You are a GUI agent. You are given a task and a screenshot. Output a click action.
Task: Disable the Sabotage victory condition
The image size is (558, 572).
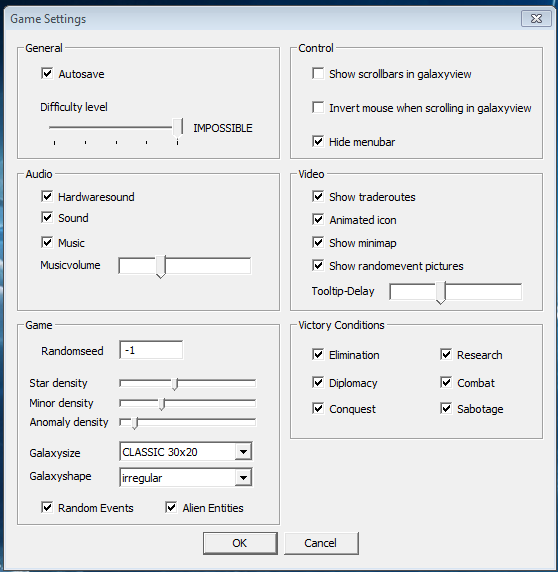pos(446,408)
